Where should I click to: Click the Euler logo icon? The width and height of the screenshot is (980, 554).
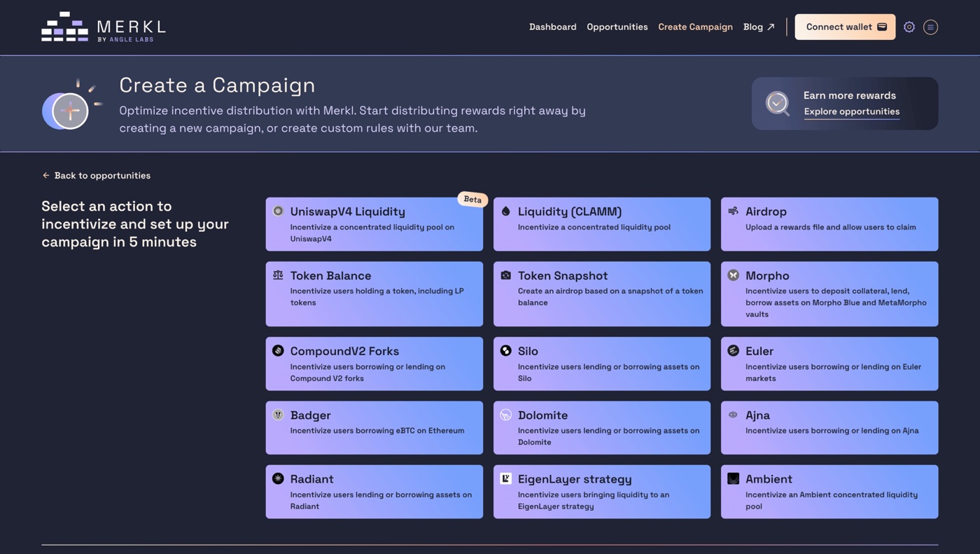pos(733,351)
